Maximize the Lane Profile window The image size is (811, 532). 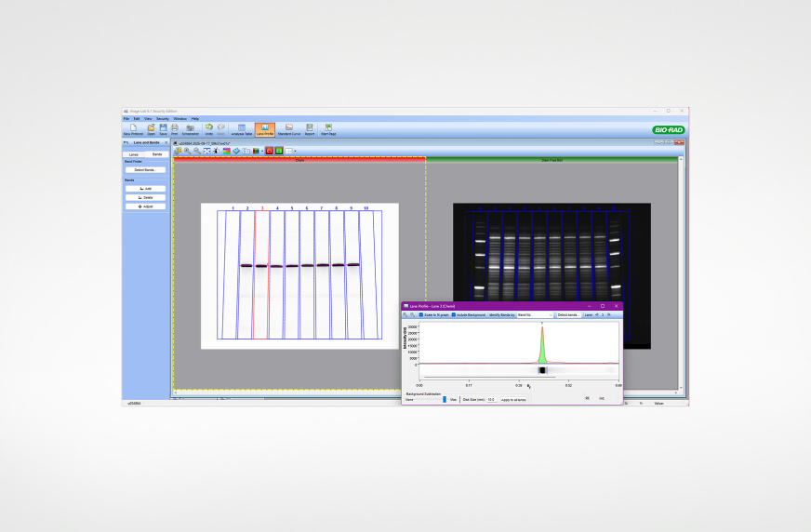click(603, 306)
